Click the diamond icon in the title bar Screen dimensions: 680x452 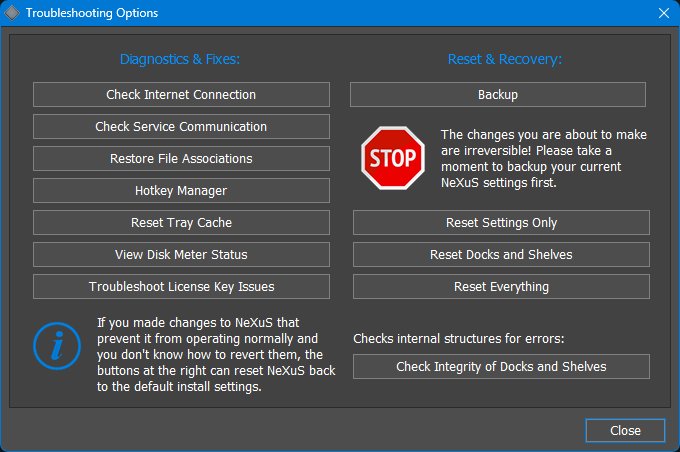click(x=12, y=13)
